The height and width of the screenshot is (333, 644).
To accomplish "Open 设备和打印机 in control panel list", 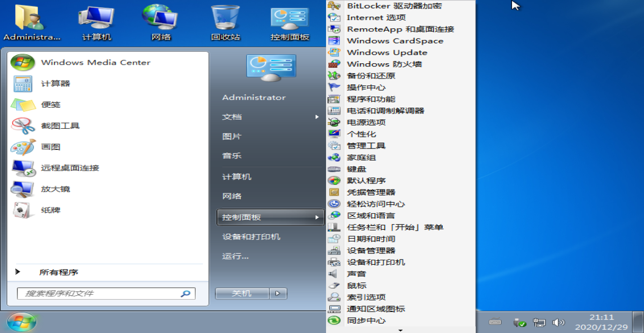I will 401,263.
